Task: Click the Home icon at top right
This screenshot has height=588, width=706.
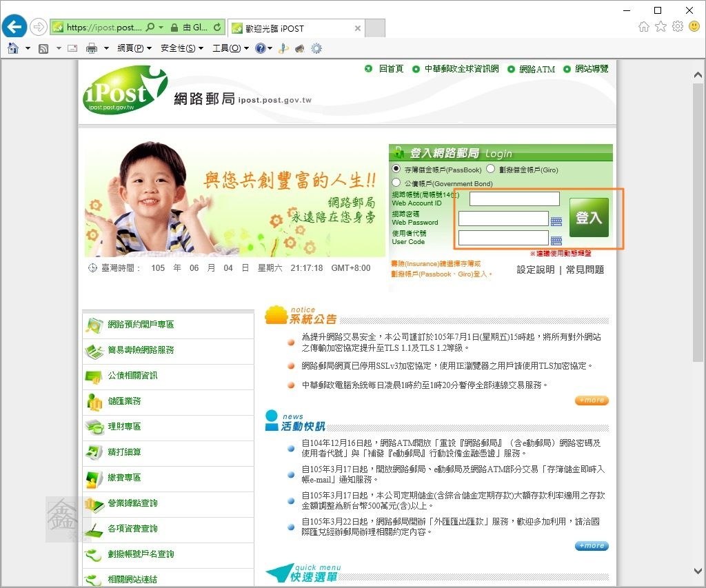Action: pyautogui.click(x=644, y=27)
